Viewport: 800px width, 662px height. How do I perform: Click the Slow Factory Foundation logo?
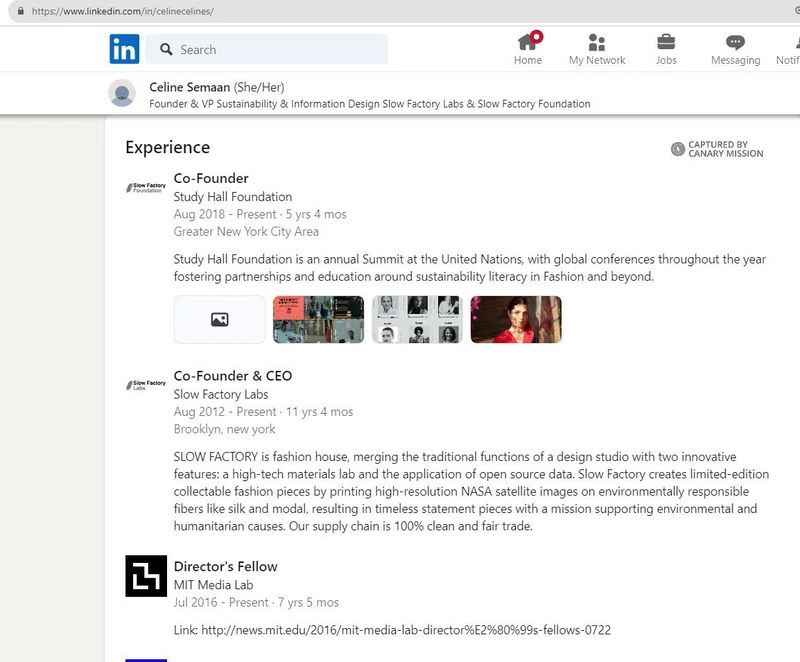point(146,188)
